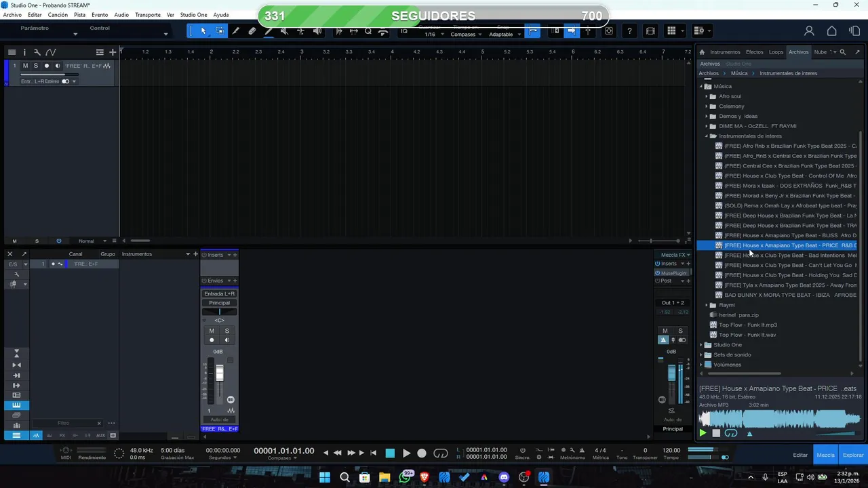Add a send with Envios plus icon
The height and width of the screenshot is (488, 868).
(235, 281)
